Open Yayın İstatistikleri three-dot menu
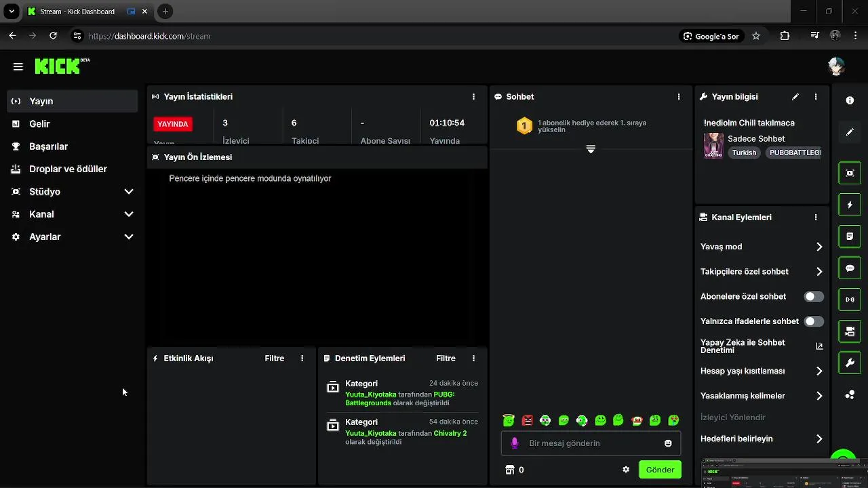 (x=473, y=97)
